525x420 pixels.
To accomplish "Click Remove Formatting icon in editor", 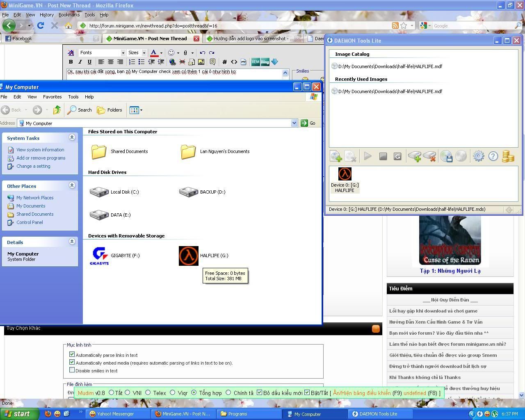I will point(71,52).
